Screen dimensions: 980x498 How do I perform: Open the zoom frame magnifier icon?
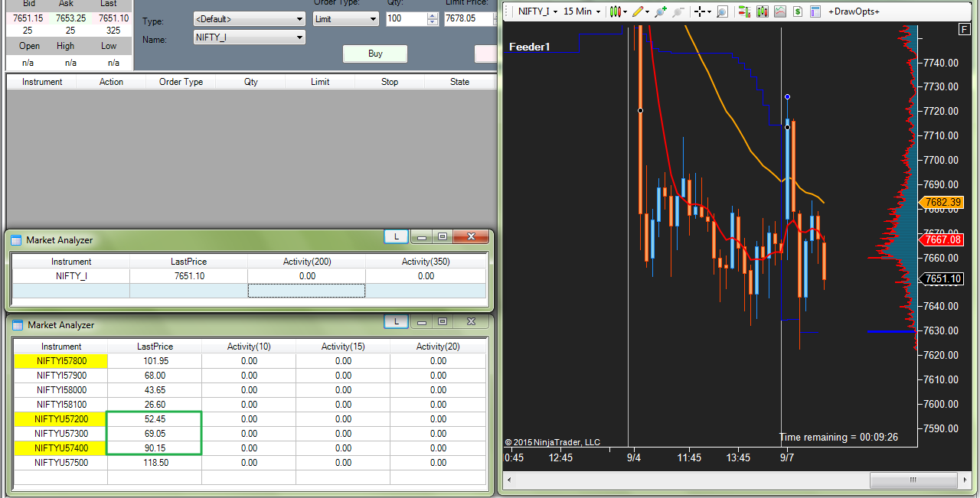[x=722, y=11]
